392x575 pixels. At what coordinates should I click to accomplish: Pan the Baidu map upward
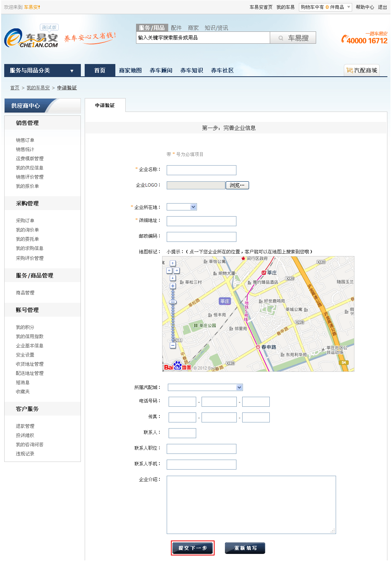coord(173,263)
